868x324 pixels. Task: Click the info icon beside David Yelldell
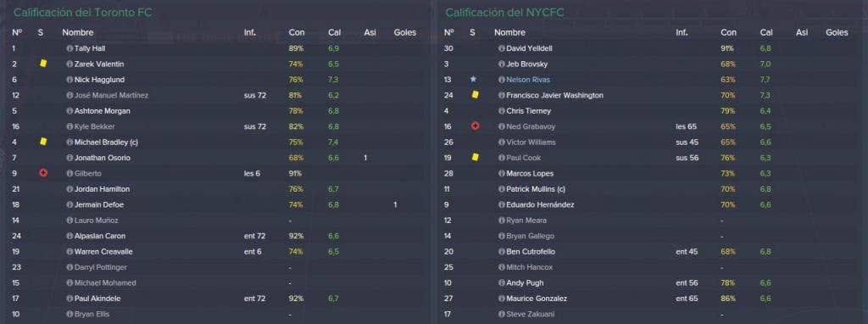501,48
